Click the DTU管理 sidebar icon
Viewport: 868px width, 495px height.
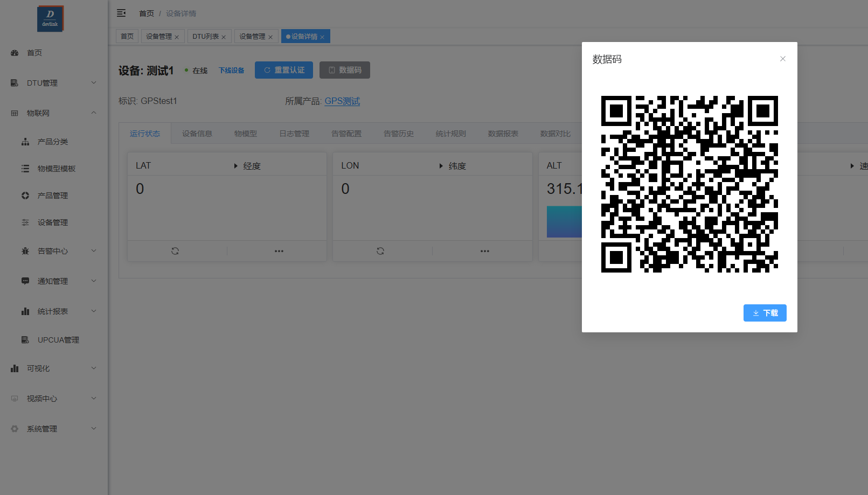[x=15, y=83]
